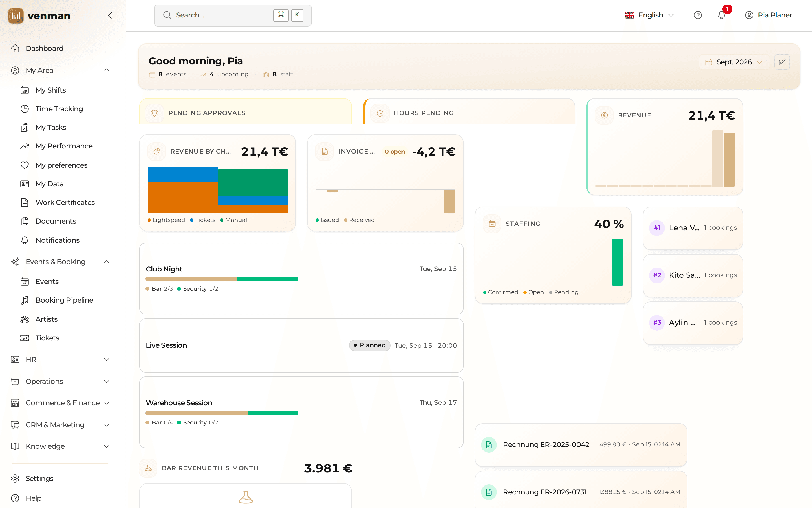Collapse the sidebar with the arrow
This screenshot has width=812, height=508.
[x=110, y=16]
